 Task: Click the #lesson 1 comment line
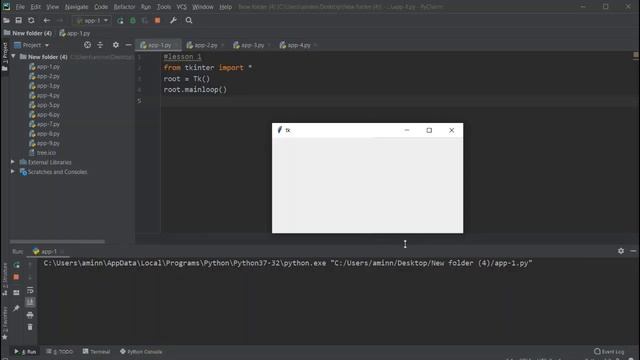coord(182,57)
